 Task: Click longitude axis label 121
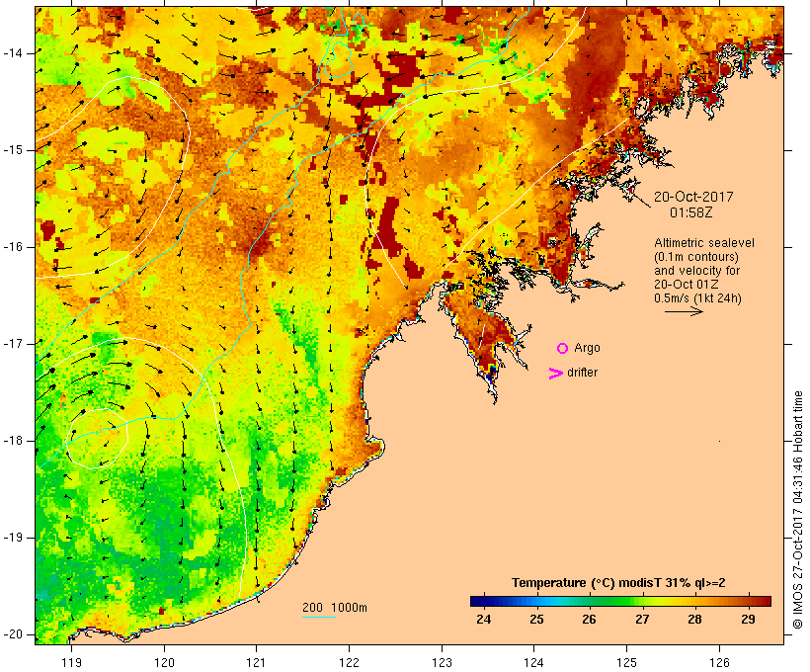click(x=256, y=662)
